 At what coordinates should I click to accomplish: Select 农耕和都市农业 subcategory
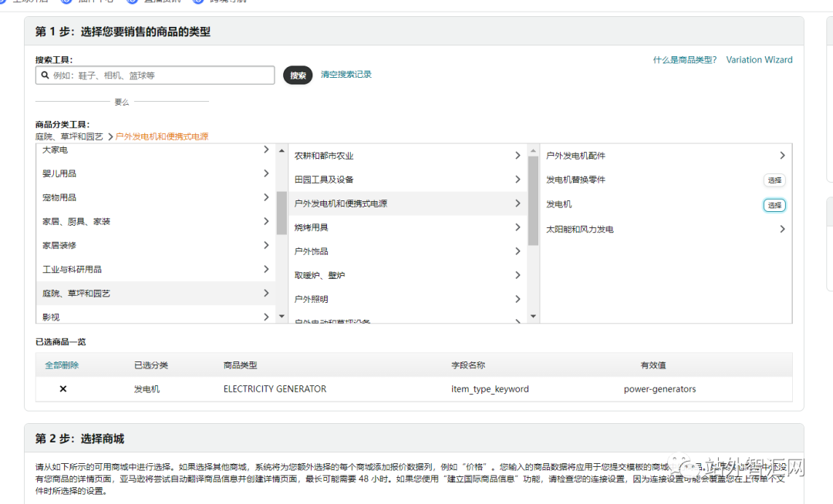(324, 156)
